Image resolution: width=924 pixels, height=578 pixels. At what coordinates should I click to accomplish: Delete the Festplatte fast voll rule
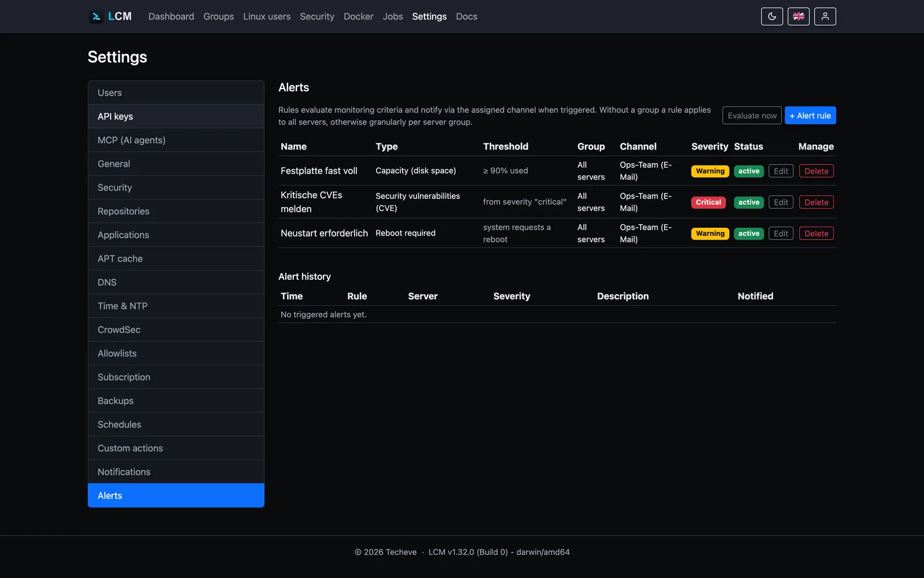click(x=816, y=171)
